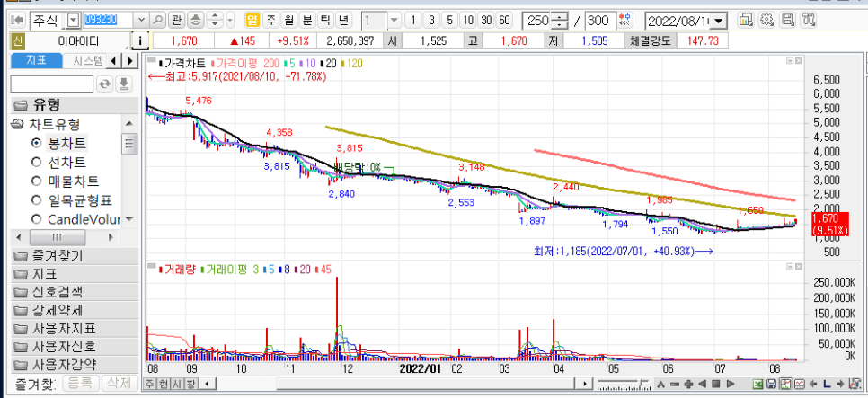Open the 주식 market type dropdown
Screen dimensions: 868x398
click(73, 21)
